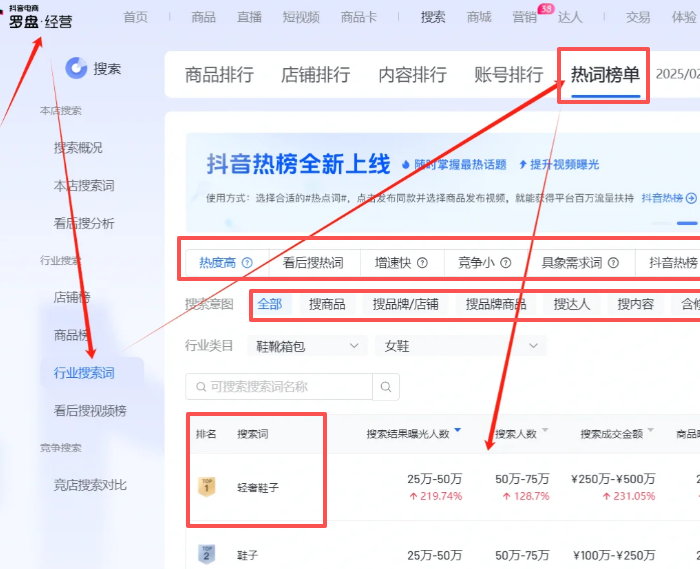Click arrow icon beside 抖音热榜 link
The height and width of the screenshot is (569, 700).
691,198
